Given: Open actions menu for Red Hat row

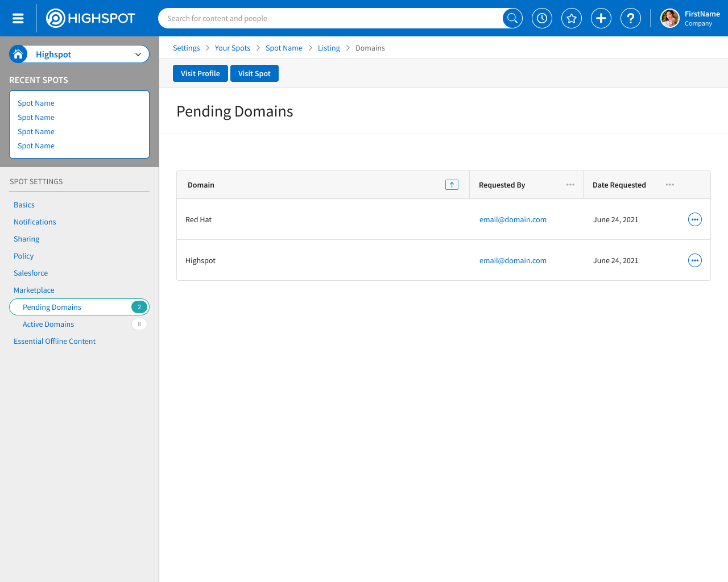Looking at the screenshot, I should tap(695, 219).
